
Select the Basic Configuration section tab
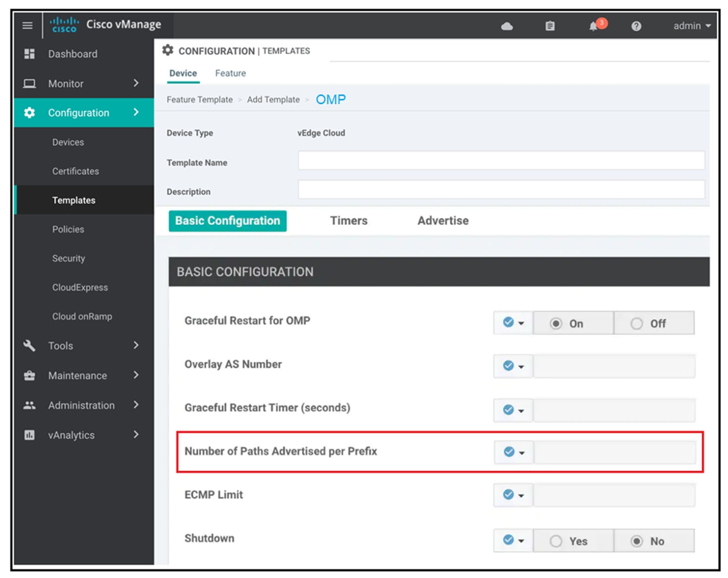(x=227, y=221)
